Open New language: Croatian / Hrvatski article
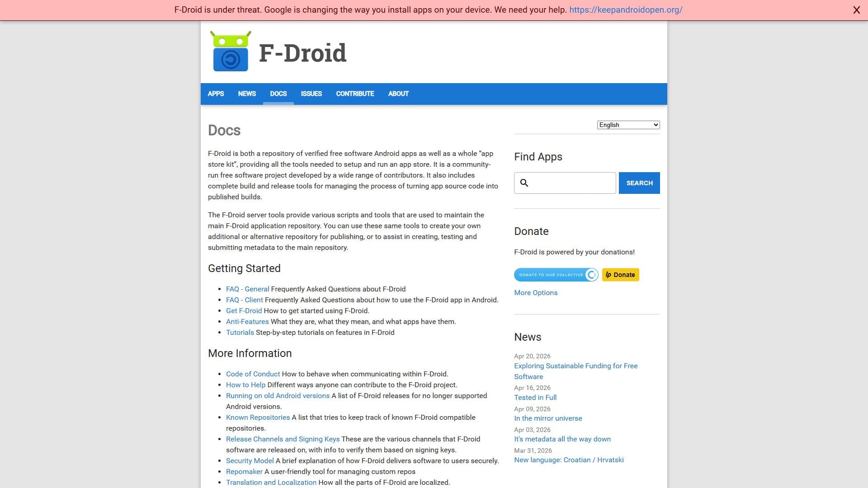The width and height of the screenshot is (868, 488). coord(569,460)
